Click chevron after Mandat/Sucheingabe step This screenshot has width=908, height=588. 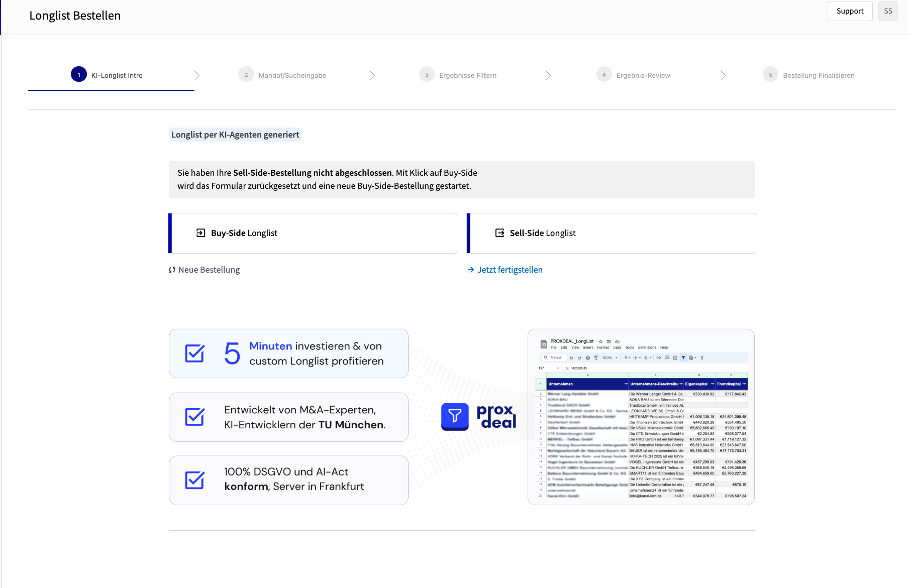pyautogui.click(x=372, y=75)
